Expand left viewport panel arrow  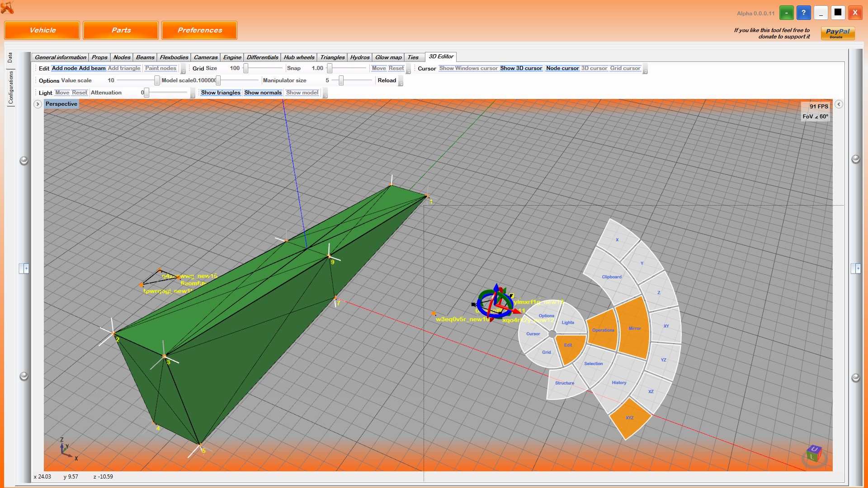[38, 104]
